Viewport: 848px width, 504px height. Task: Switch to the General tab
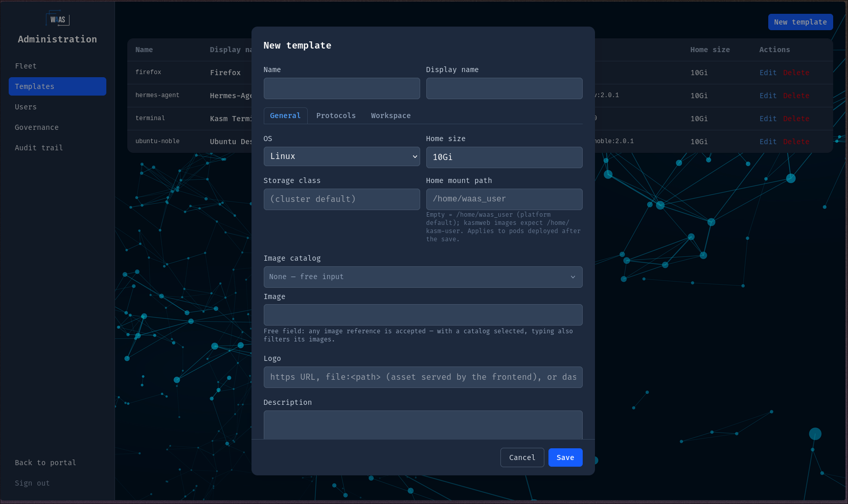pyautogui.click(x=285, y=116)
